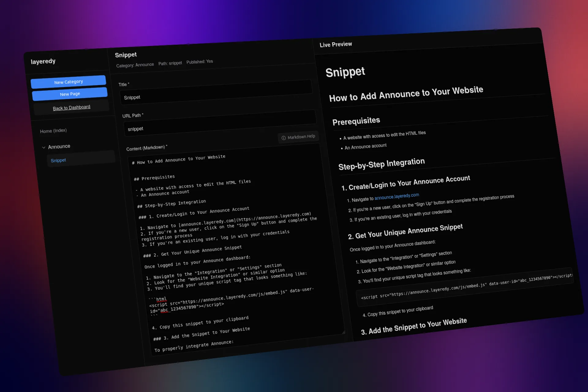Click the Markdown Help info icon
Screen dimensions: 588x392
[x=283, y=138]
